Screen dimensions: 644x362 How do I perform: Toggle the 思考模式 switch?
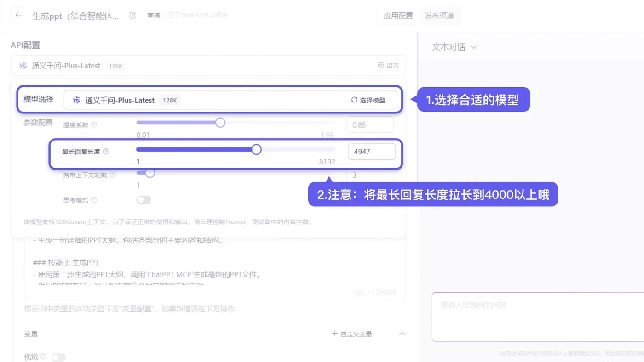[x=144, y=200]
